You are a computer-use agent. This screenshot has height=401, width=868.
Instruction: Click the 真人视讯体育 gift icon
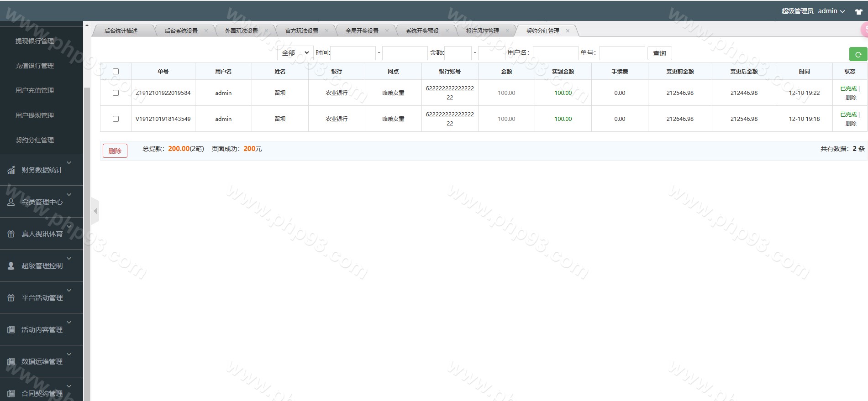click(11, 234)
